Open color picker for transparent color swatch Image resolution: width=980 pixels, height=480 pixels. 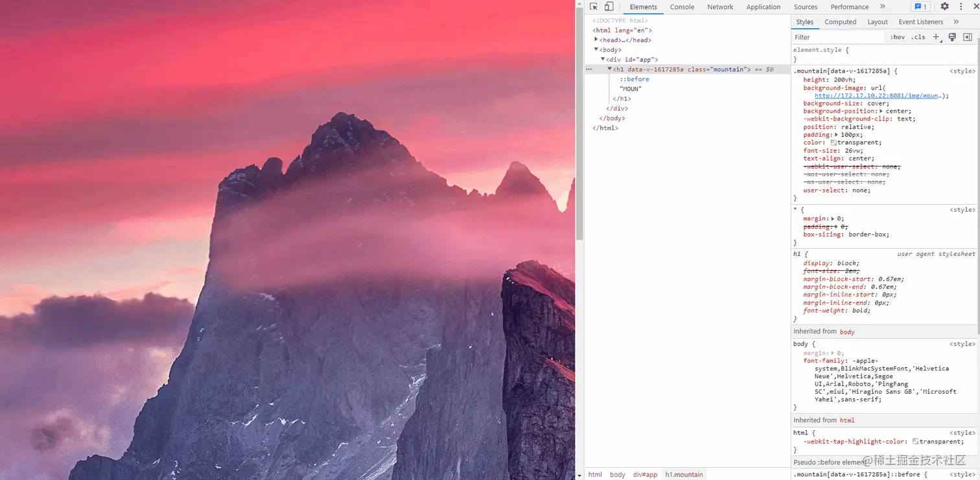click(x=834, y=143)
